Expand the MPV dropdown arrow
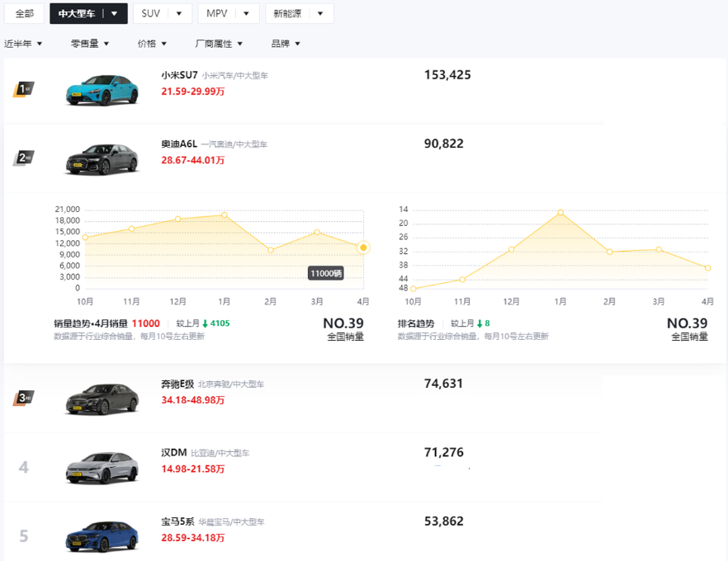This screenshot has width=728, height=561. coord(246,13)
